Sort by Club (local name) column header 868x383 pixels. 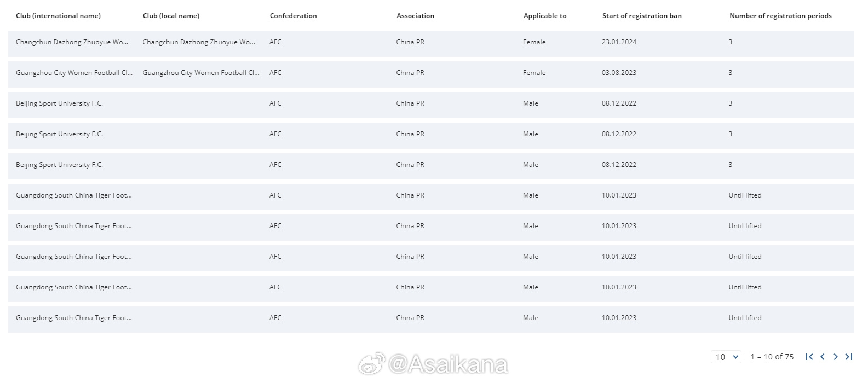coord(171,16)
